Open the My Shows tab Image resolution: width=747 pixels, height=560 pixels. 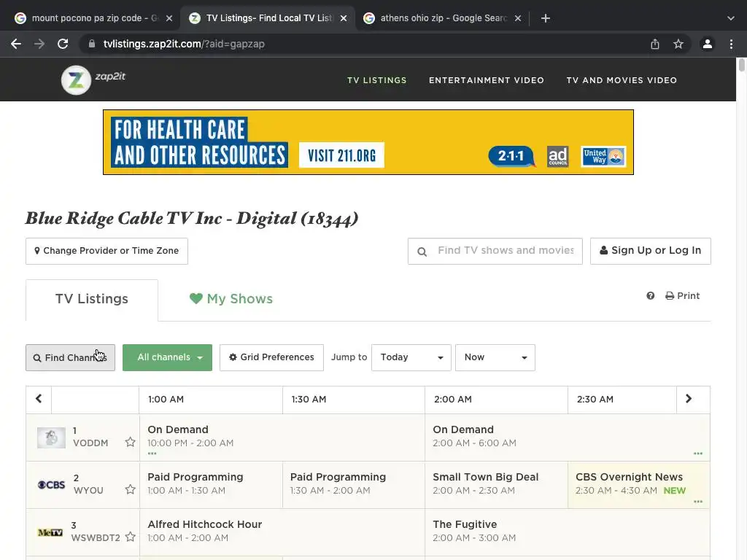231,299
